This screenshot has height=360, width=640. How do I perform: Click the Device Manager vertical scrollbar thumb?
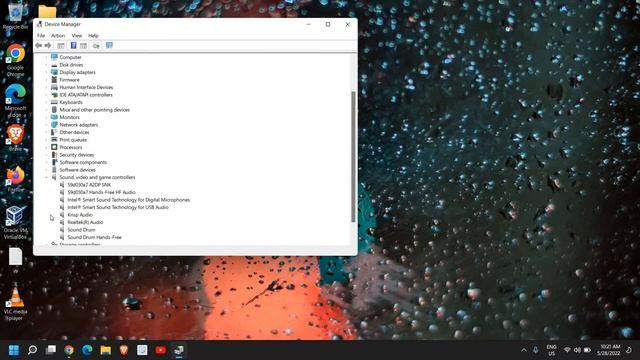tap(353, 157)
